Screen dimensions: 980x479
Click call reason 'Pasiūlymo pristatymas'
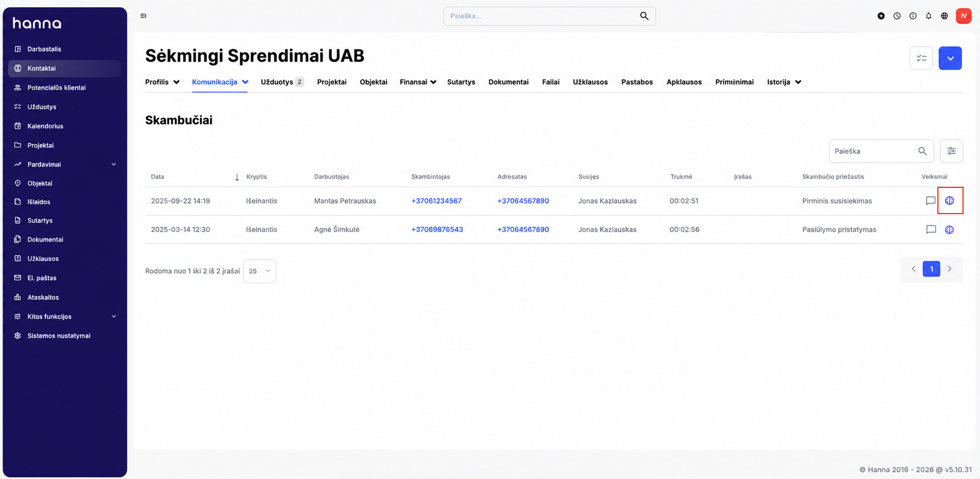tap(839, 229)
